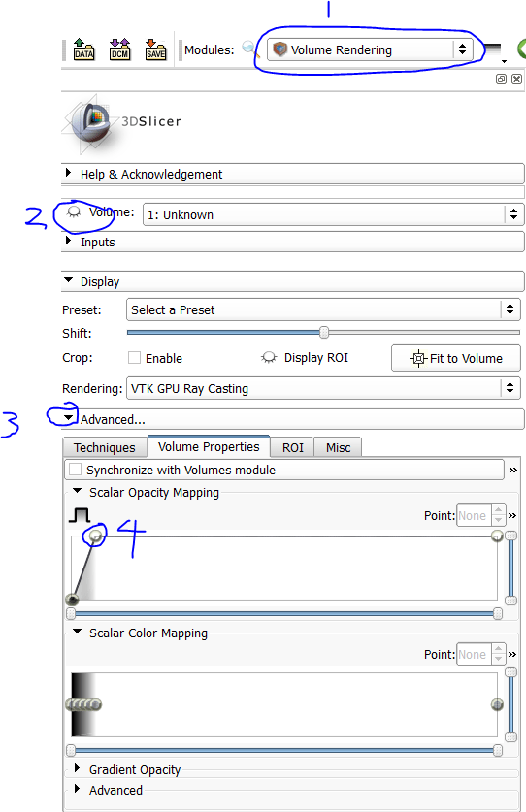Close the module panel with X icon
Viewport: 526px width, 812px height.
[x=516, y=79]
